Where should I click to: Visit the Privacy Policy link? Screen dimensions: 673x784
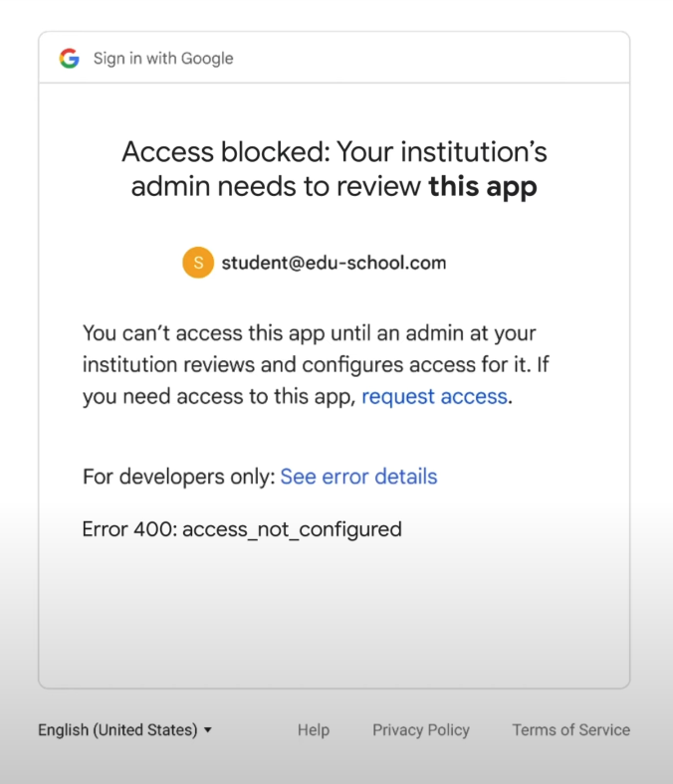click(x=421, y=730)
